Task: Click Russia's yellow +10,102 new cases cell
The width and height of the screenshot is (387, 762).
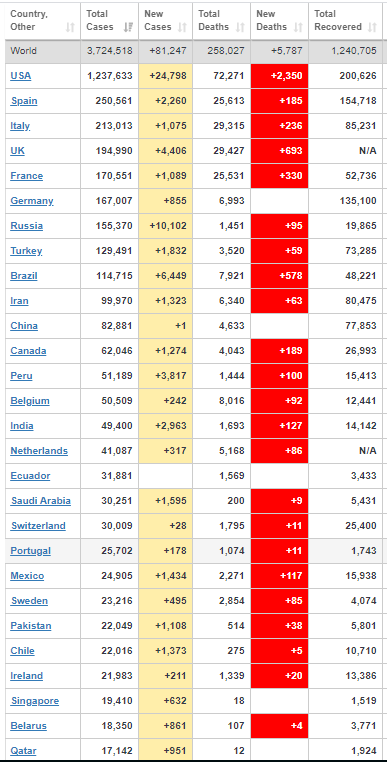Action: tap(165, 226)
